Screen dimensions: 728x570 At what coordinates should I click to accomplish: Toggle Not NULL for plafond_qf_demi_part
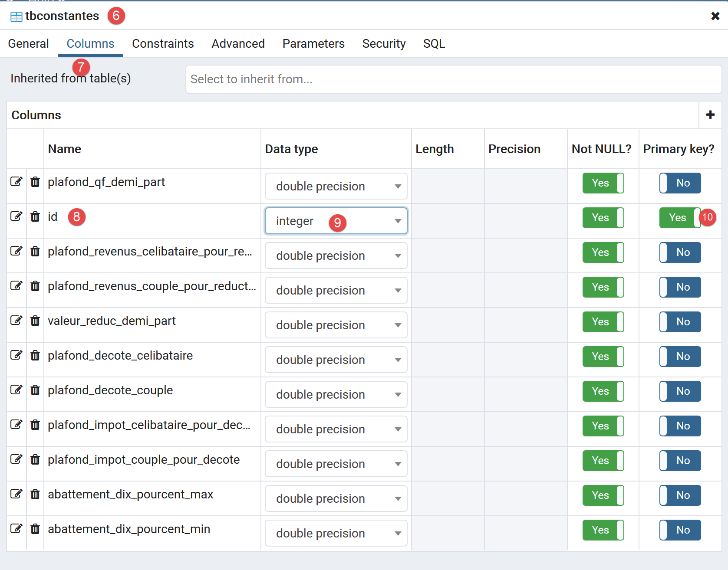coord(603,183)
